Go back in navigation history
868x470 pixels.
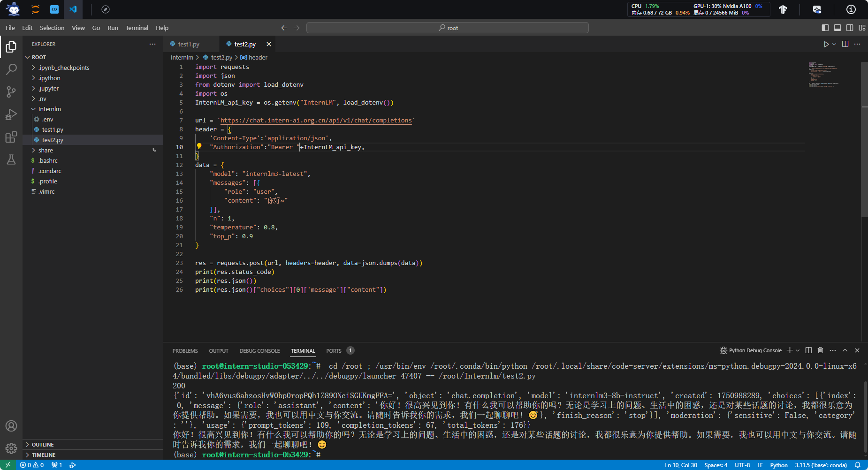[284, 28]
